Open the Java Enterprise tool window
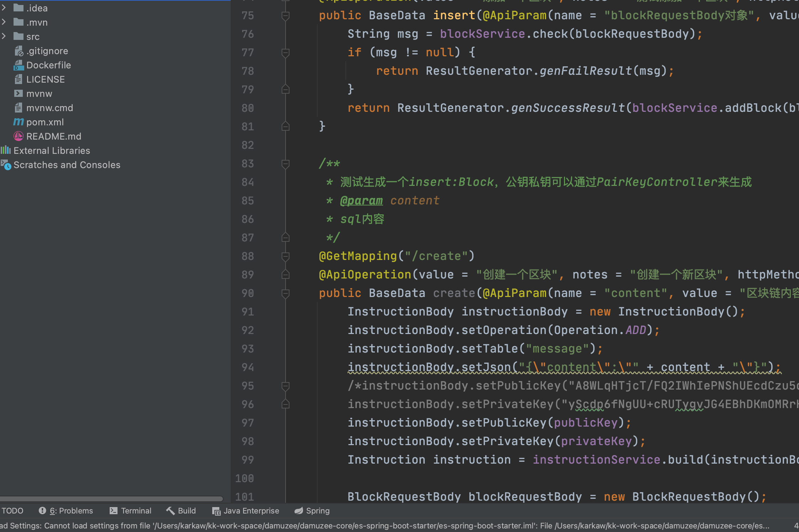Image resolution: width=799 pixels, height=532 pixels. tap(246, 511)
